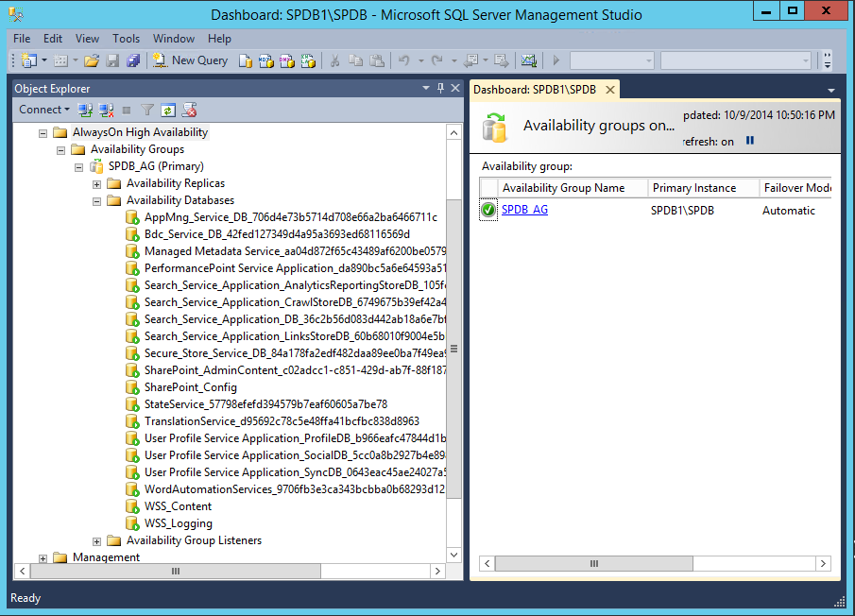The height and width of the screenshot is (616, 855).
Task: Click the Navigate Backward icon
Action: pyautogui.click(x=470, y=60)
